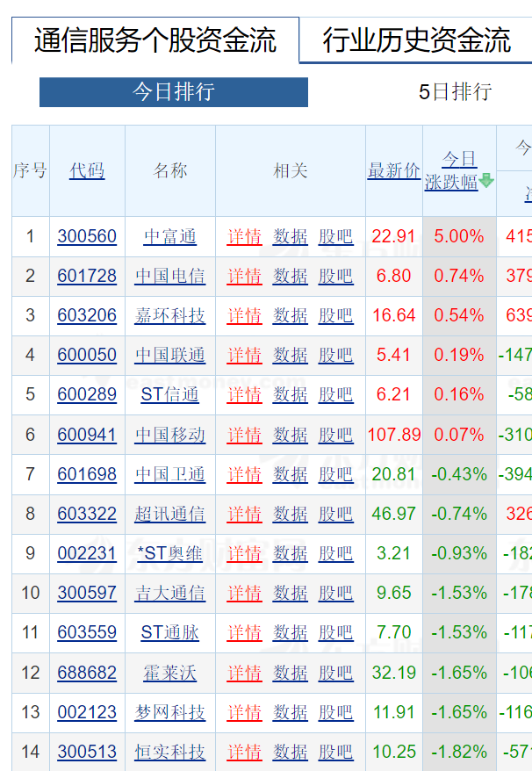532x771 pixels.
Task: Open stock name 中国联通
Action: tap(170, 355)
